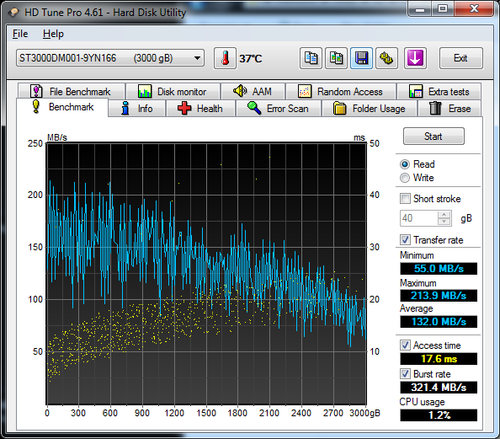Open the drive selection dropdown

(110, 58)
